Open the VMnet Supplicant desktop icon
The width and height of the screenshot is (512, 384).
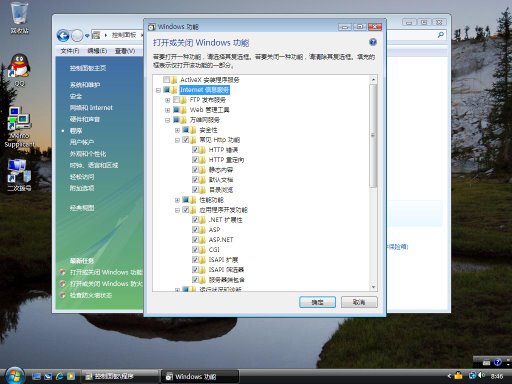(19, 127)
